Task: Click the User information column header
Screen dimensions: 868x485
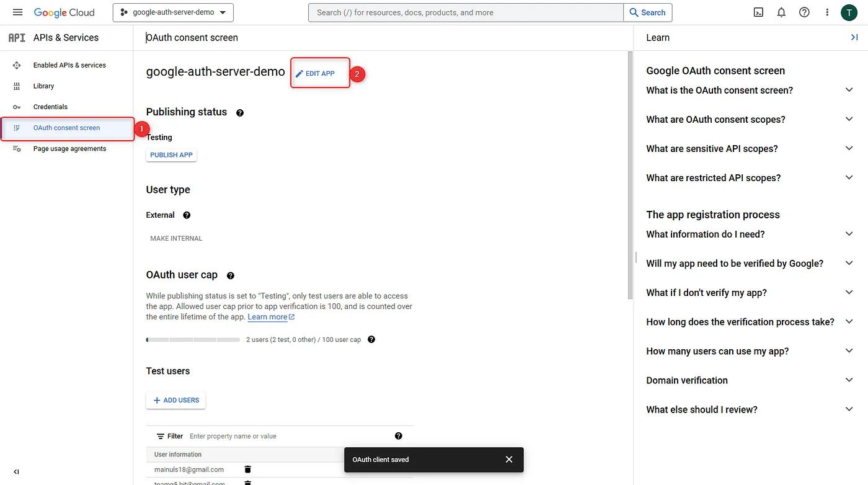Action: [178, 455]
